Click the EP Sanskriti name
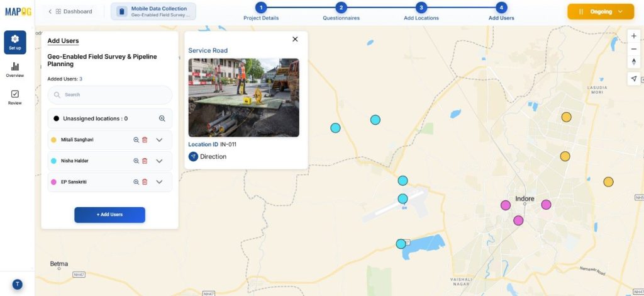The width and height of the screenshot is (644, 296). point(74,182)
